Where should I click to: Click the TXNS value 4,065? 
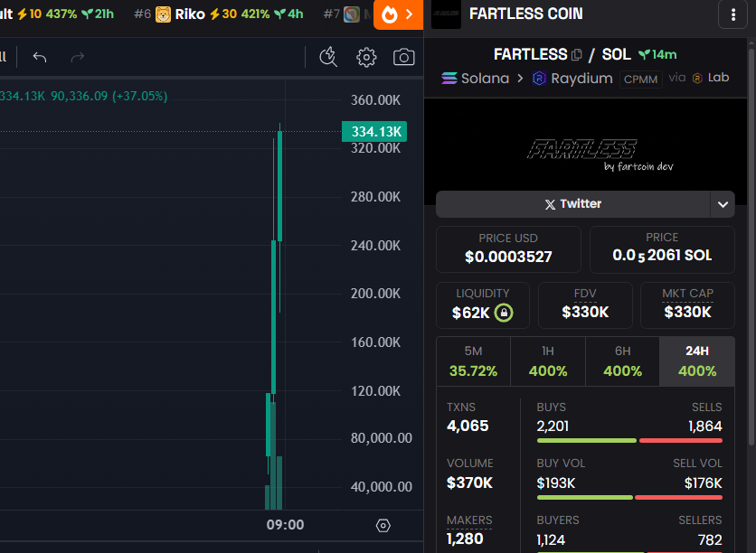coord(468,426)
